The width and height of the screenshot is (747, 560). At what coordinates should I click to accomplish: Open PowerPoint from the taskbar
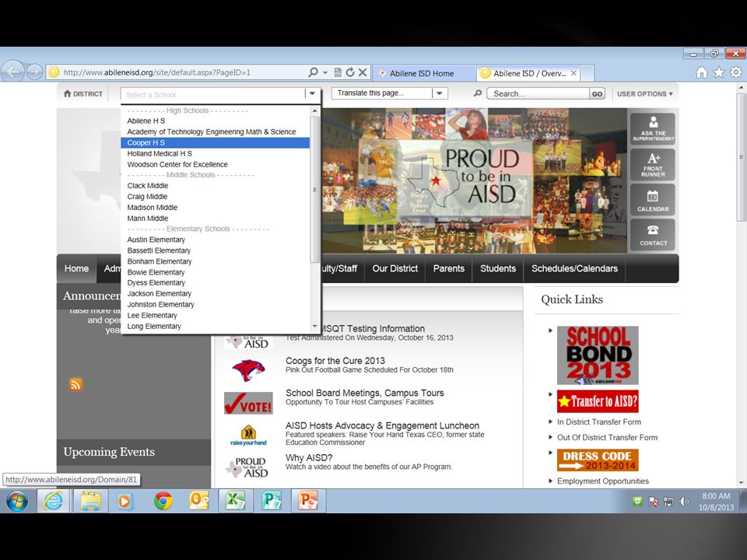[308, 501]
